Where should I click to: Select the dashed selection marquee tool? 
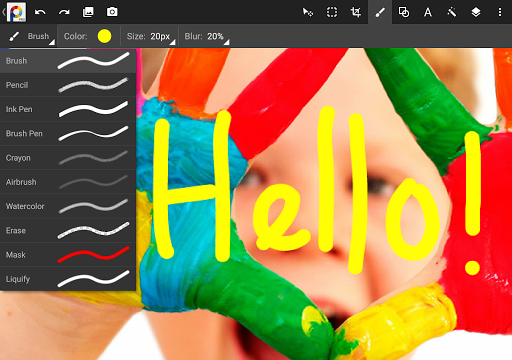(x=332, y=12)
